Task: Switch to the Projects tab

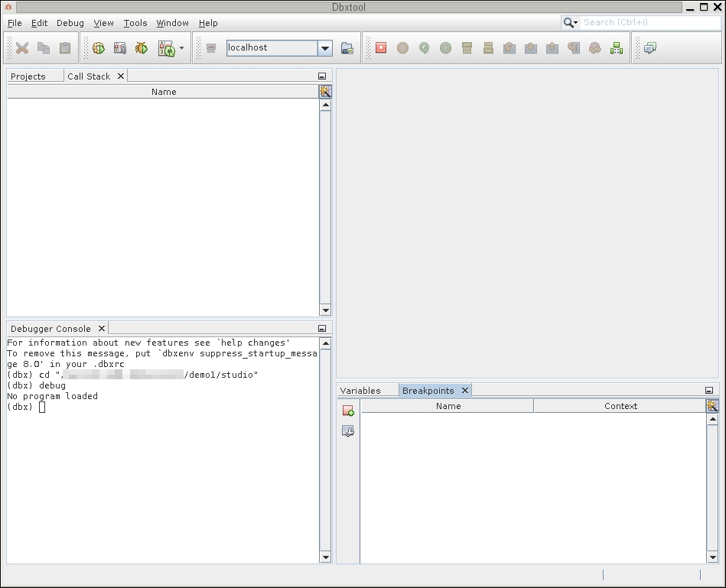Action: (x=28, y=76)
